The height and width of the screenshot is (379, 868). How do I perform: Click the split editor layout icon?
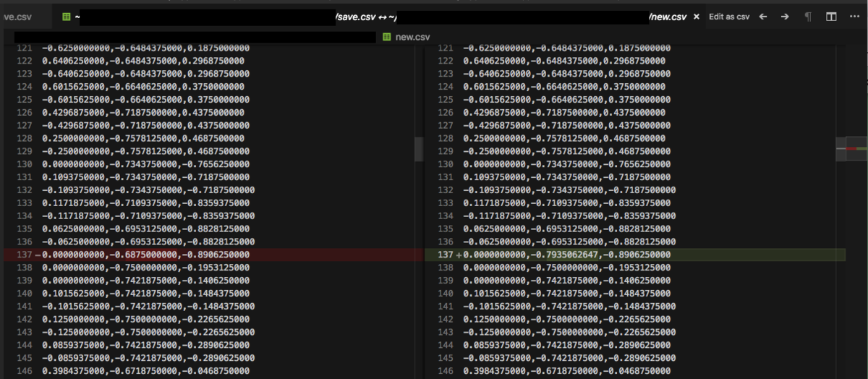click(x=831, y=16)
